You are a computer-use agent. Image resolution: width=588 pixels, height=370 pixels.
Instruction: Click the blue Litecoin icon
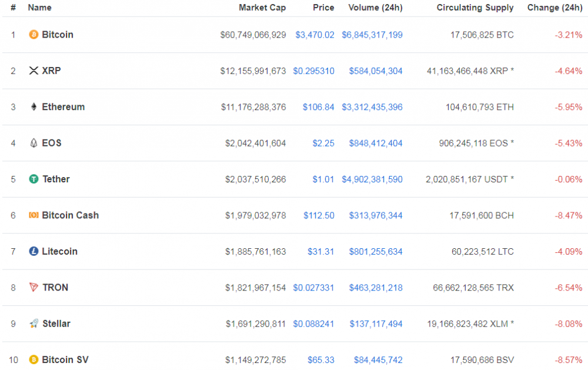[x=34, y=251]
